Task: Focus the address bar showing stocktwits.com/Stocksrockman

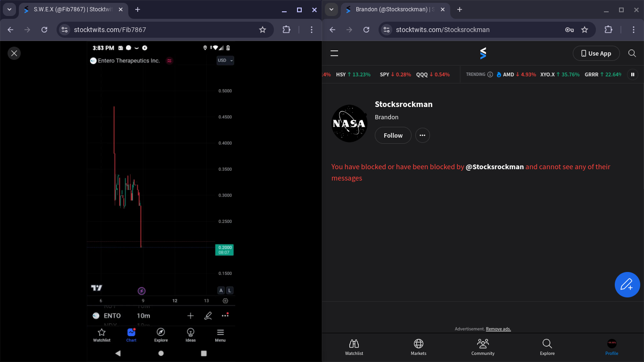Action: coord(487,30)
